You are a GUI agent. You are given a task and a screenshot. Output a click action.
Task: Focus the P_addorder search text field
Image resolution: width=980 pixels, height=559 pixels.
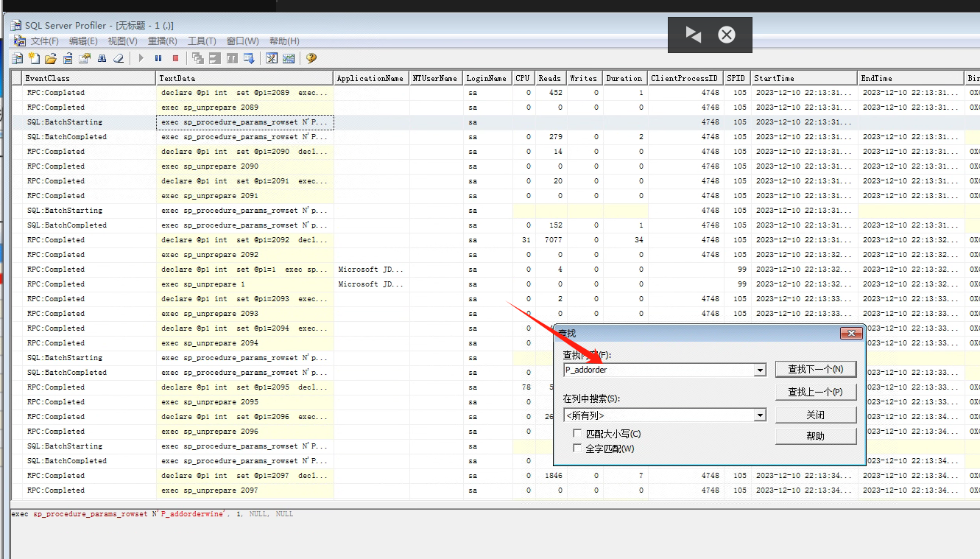(x=659, y=370)
